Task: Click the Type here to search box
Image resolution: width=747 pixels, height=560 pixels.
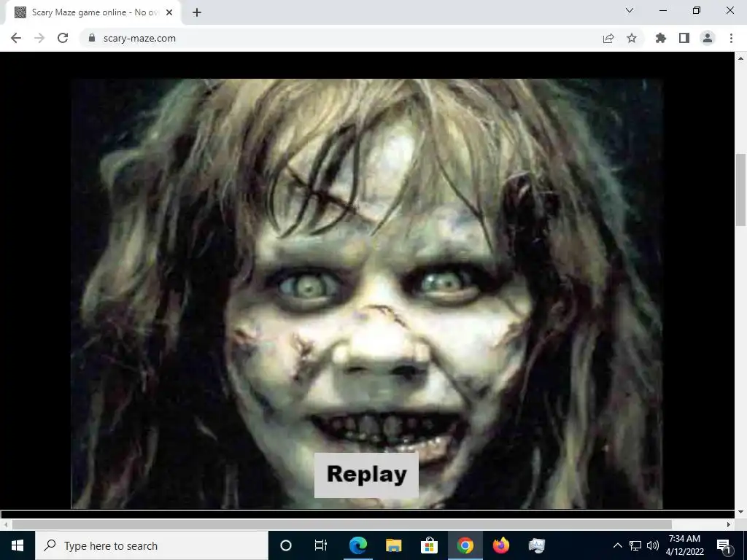Action: 152,545
